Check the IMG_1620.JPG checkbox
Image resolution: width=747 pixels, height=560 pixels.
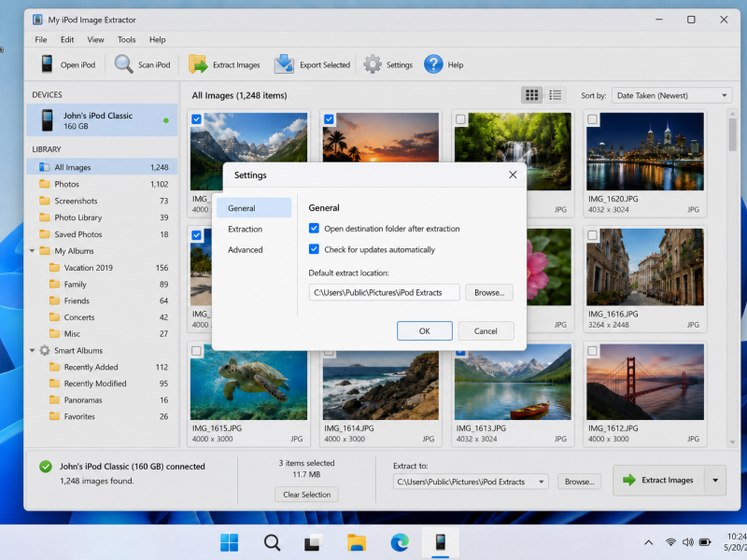click(592, 119)
